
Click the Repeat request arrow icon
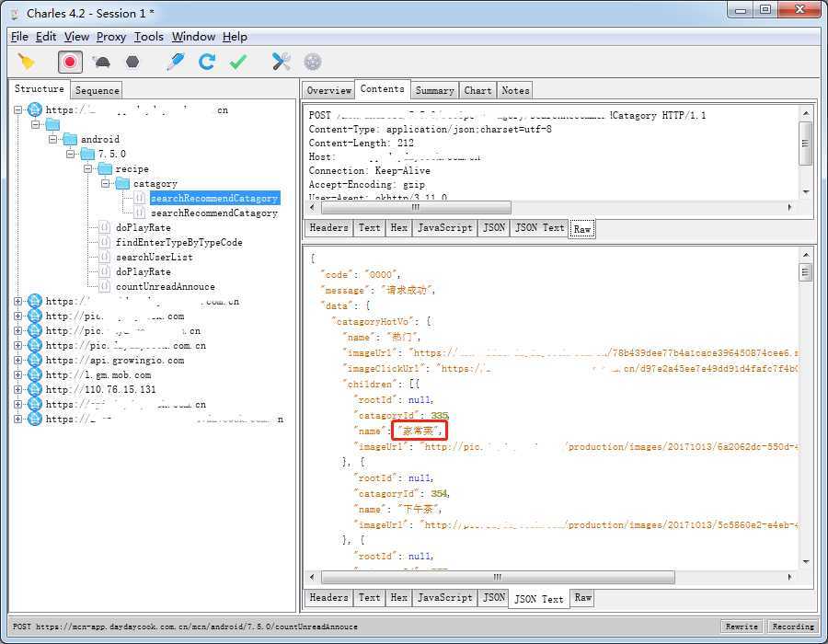point(207,62)
